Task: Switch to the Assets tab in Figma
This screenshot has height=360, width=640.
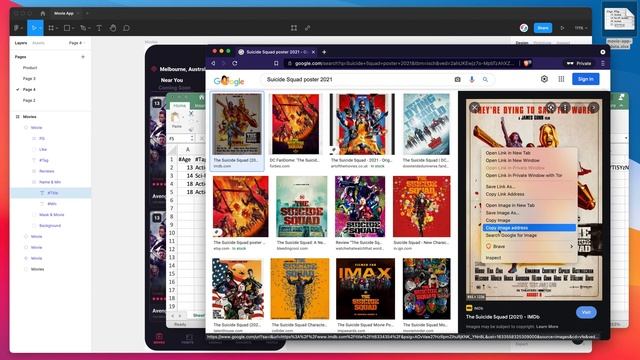Action: click(x=38, y=43)
